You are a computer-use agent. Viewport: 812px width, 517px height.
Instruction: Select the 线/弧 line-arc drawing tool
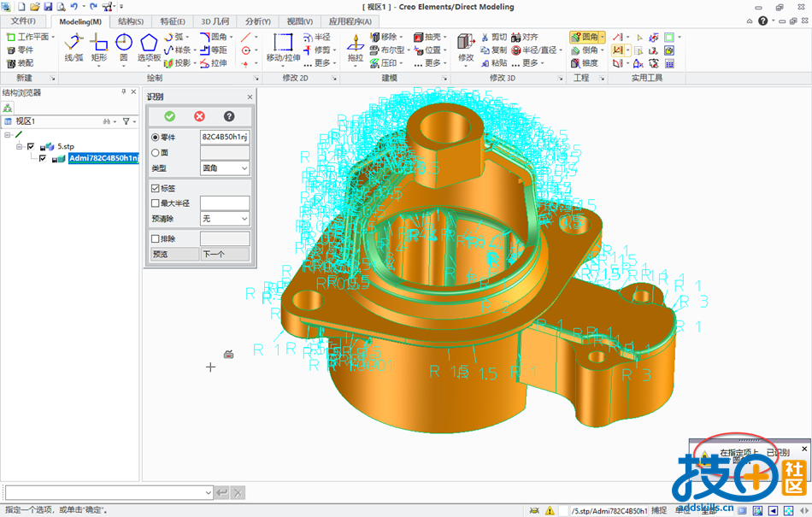[x=74, y=48]
